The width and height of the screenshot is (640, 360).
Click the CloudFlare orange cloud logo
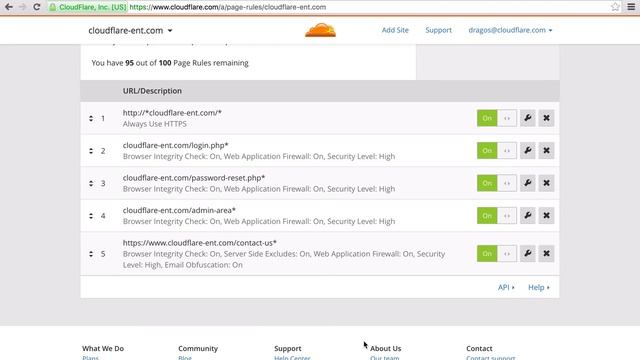pos(320,30)
